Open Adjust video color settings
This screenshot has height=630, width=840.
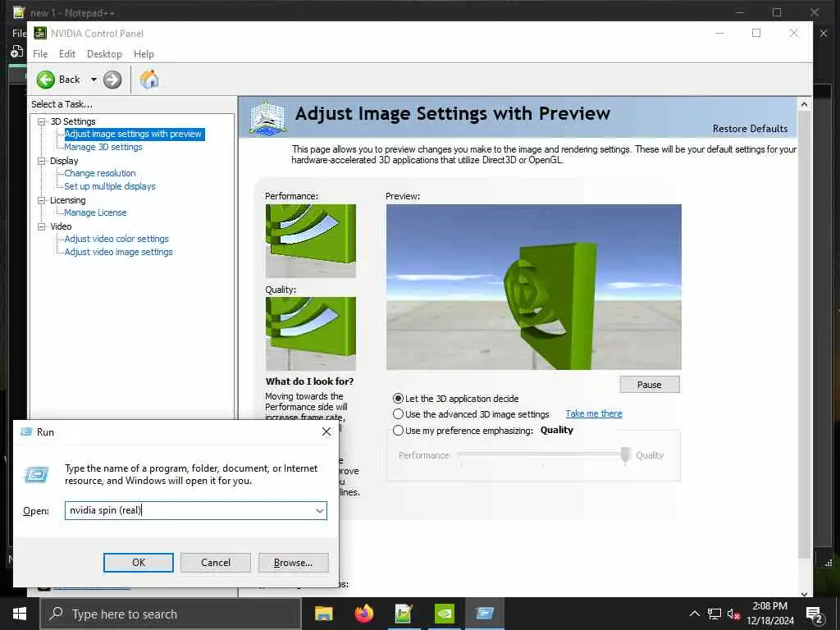116,239
